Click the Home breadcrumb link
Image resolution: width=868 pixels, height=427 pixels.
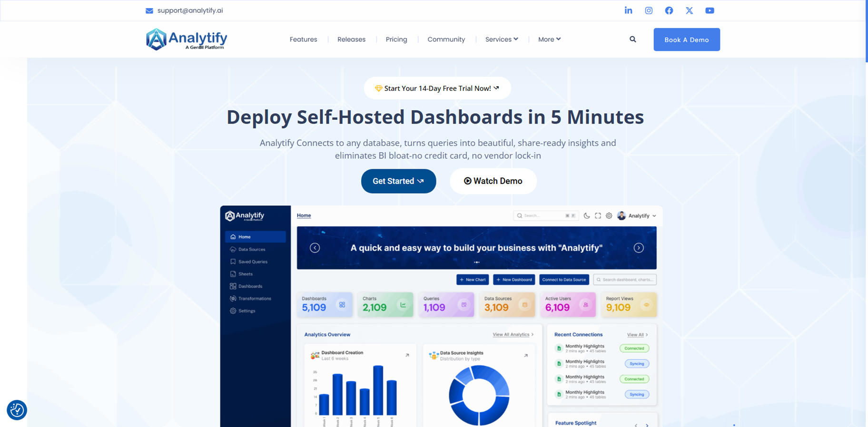[x=304, y=215]
